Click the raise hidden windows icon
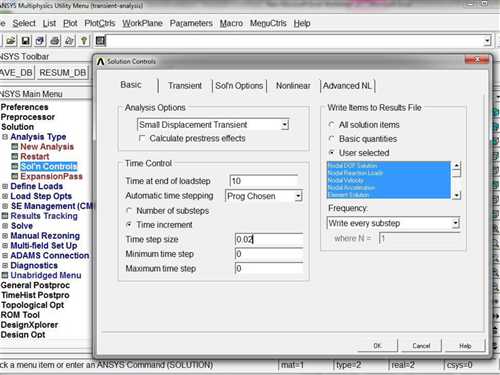Viewport: 500px width, 375px height. 100,41
